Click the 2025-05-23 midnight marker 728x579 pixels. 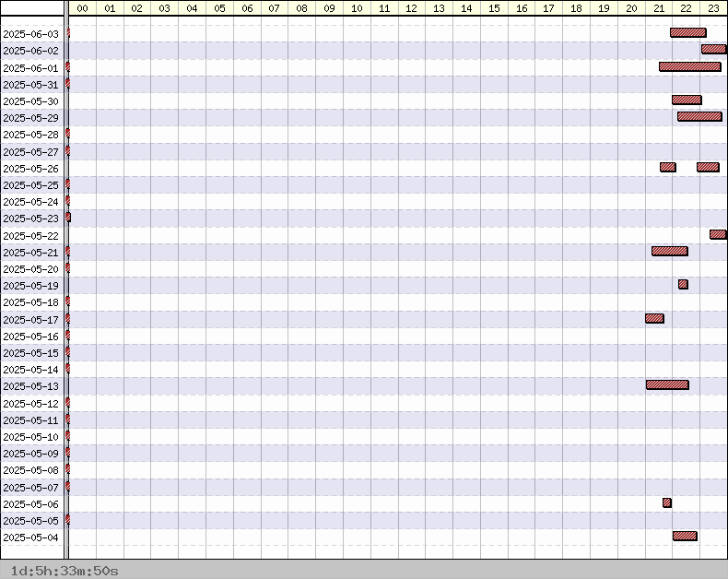68,218
